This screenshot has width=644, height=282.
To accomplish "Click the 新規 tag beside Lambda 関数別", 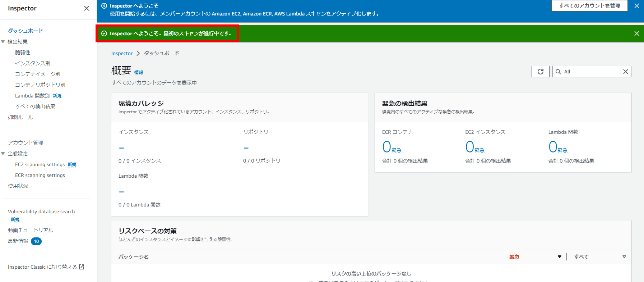I will pyautogui.click(x=57, y=96).
